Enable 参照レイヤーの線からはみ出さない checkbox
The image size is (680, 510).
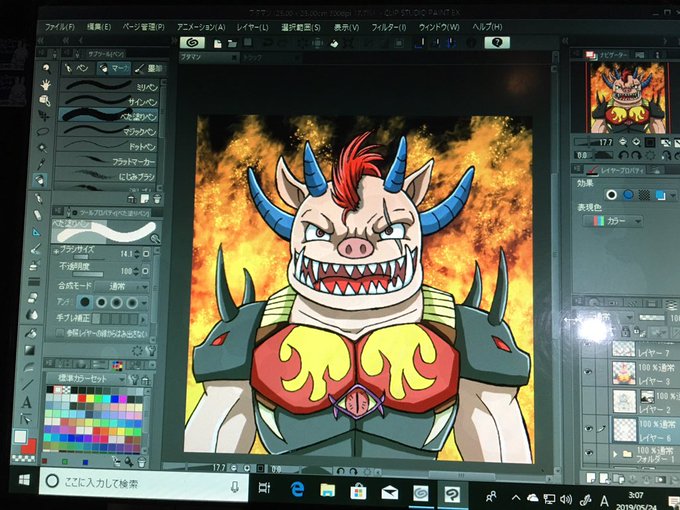point(60,333)
